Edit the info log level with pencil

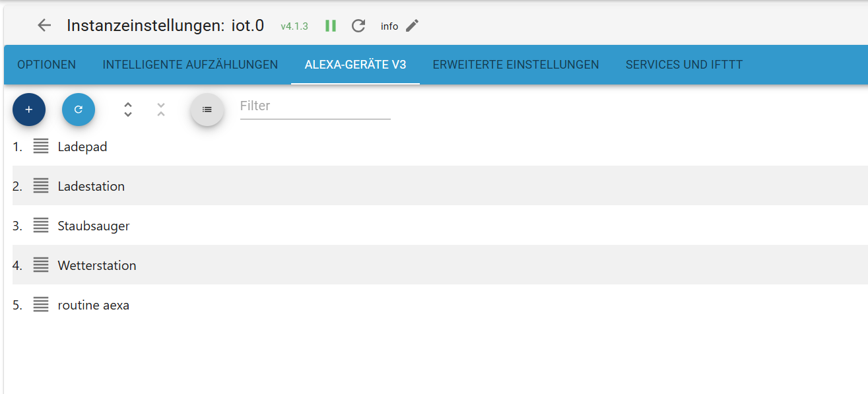[413, 26]
